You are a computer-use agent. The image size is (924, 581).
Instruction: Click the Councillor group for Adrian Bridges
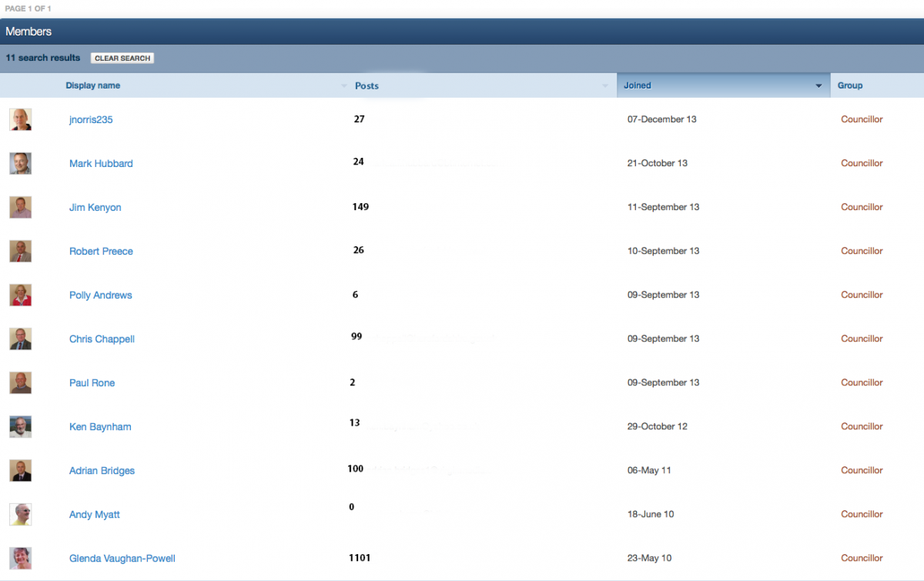[862, 470]
